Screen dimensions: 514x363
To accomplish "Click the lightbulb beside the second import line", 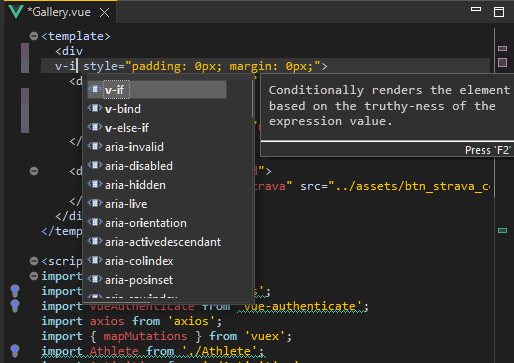I will 15,291.
